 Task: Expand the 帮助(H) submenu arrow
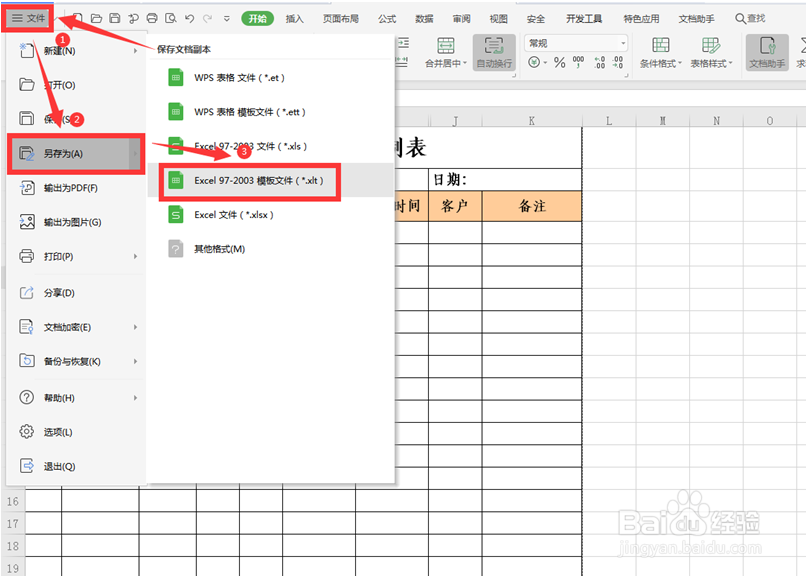coord(135,398)
